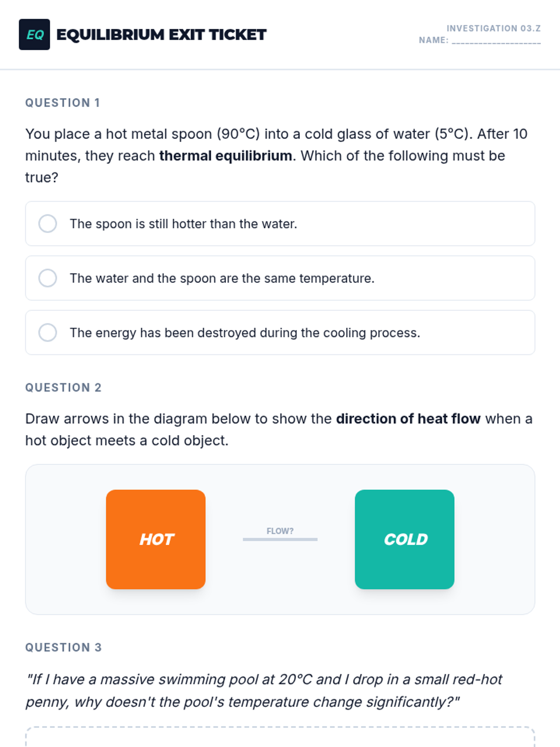Click the EQ logo icon
The width and height of the screenshot is (560, 747).
(34, 35)
